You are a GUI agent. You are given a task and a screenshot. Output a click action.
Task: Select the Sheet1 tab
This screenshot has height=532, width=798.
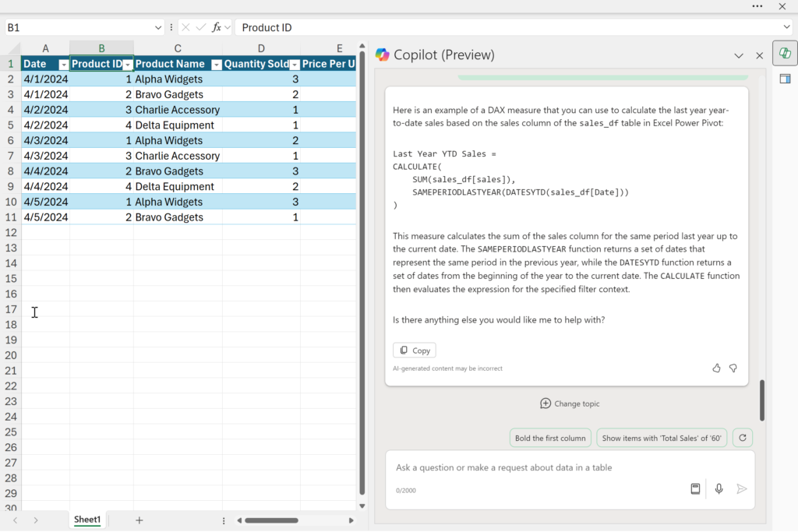pyautogui.click(x=87, y=520)
